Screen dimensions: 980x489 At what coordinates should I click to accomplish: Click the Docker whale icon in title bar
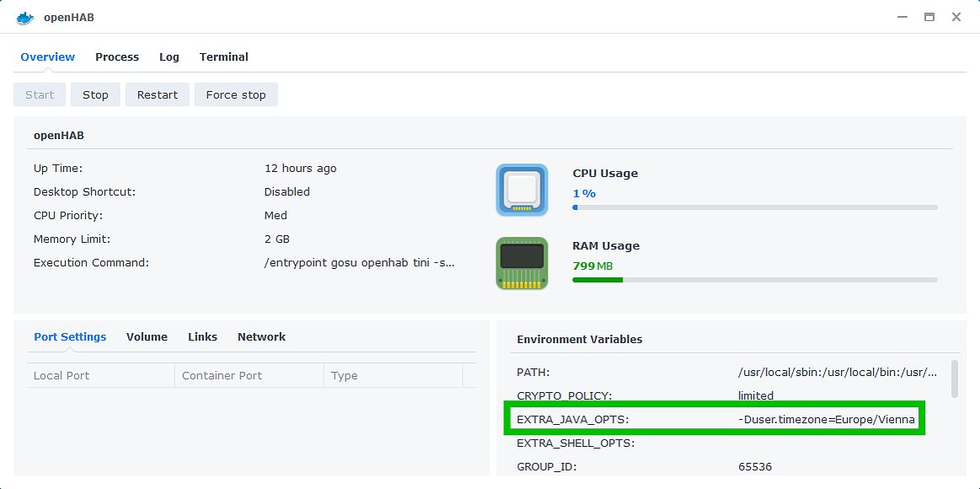click(25, 18)
